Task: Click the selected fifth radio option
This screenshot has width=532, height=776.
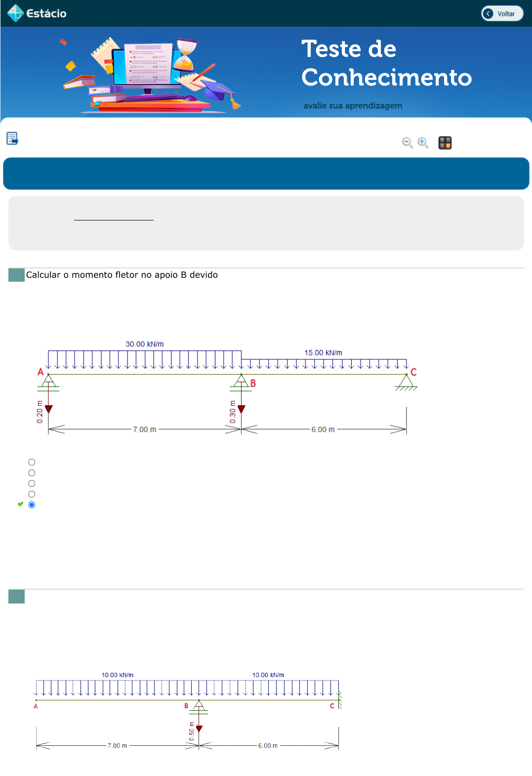Action: click(x=32, y=505)
